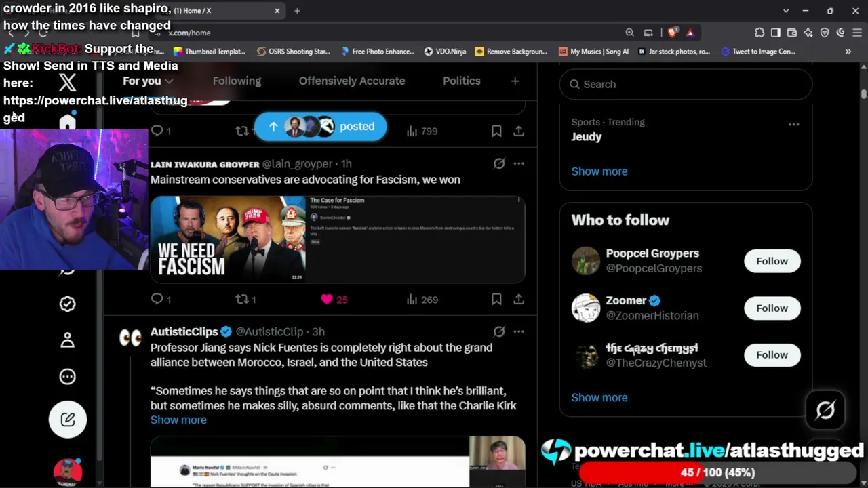The height and width of the screenshot is (488, 868).
Task: Click the Brave VPN shield icon
Action: point(825,33)
